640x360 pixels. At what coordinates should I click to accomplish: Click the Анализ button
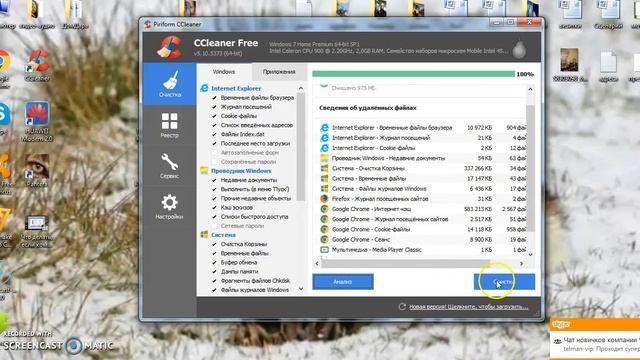coord(343,282)
